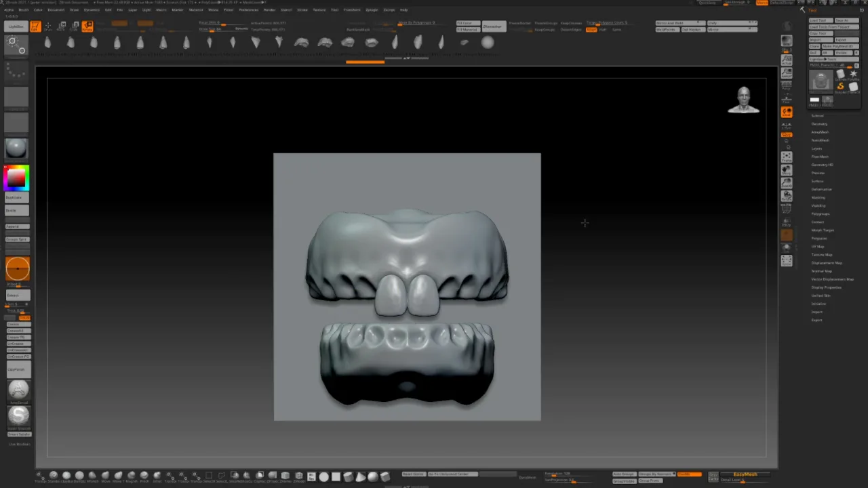The width and height of the screenshot is (868, 488).
Task: Expand the Masking section
Action: click(x=818, y=197)
